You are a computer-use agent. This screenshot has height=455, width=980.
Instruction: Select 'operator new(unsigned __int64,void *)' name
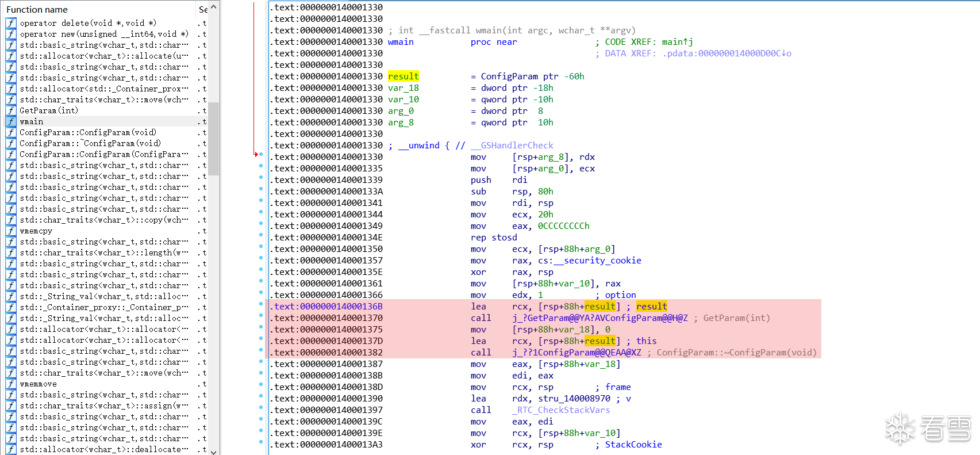pos(104,34)
